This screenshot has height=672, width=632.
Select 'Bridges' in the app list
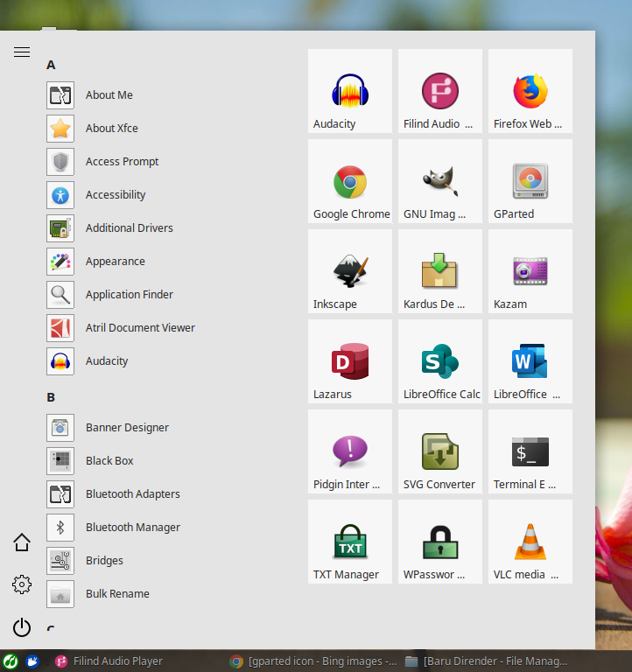coord(105,561)
